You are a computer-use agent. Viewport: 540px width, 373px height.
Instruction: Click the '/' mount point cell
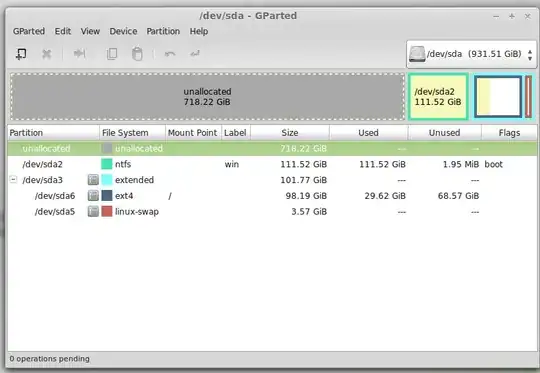[170, 196]
